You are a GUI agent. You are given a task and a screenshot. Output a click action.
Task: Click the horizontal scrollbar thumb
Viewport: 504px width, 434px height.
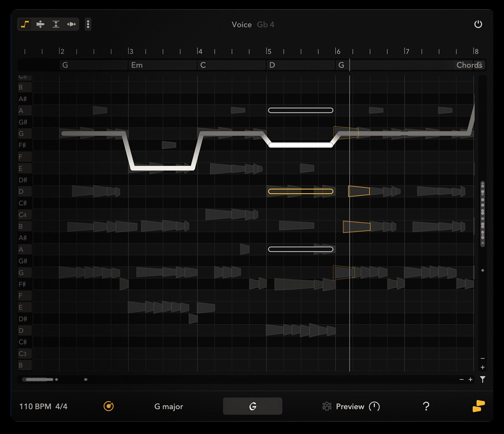tap(37, 380)
